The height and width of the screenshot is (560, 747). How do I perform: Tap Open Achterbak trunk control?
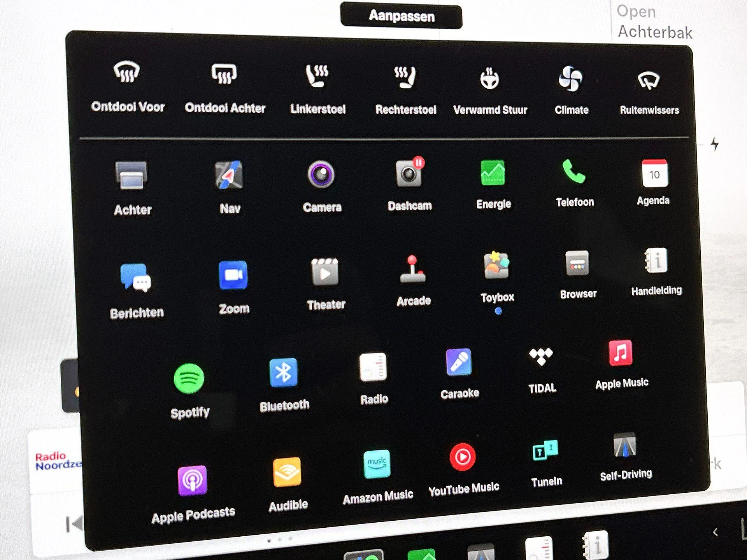[x=654, y=22]
